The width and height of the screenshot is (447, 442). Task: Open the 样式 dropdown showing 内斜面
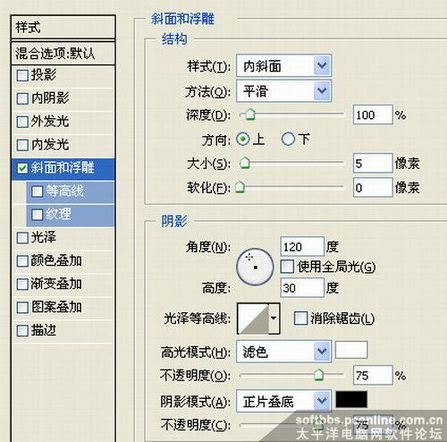pyautogui.click(x=284, y=66)
